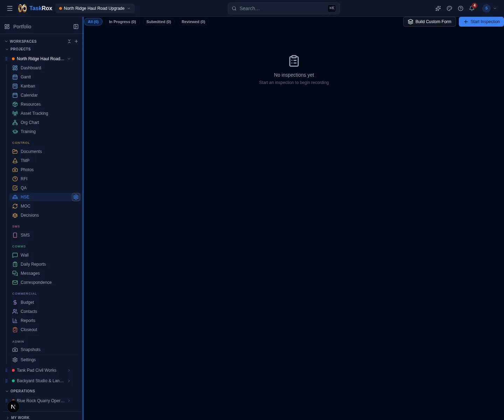Open the user account dropdown chevron
504x420 pixels.
[x=495, y=8]
